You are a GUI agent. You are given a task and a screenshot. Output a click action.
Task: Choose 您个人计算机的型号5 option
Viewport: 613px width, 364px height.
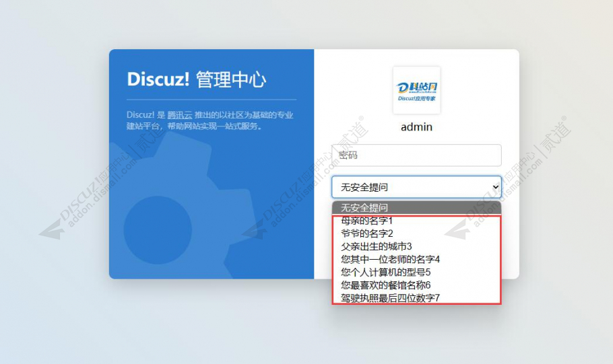(x=416, y=272)
